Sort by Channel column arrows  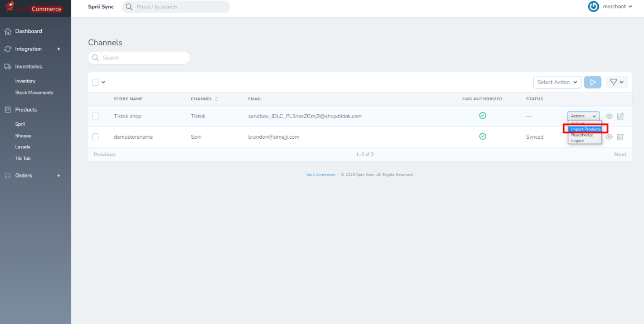pos(216,99)
